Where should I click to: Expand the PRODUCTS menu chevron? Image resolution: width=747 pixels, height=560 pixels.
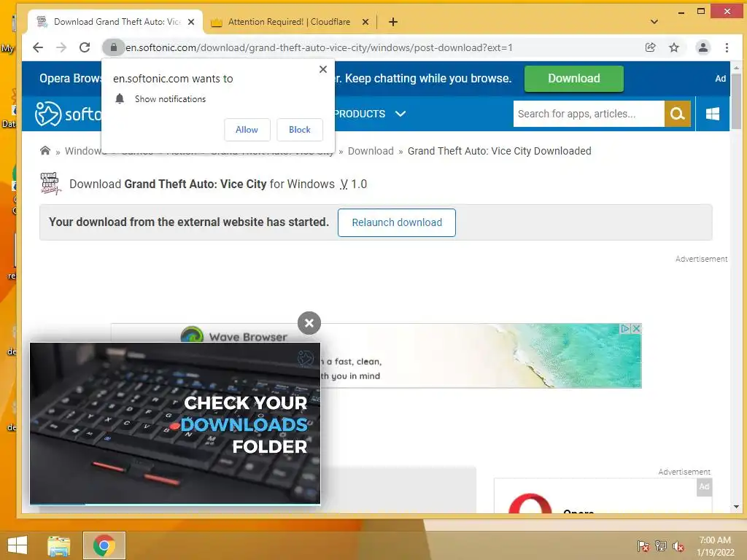[400, 114]
